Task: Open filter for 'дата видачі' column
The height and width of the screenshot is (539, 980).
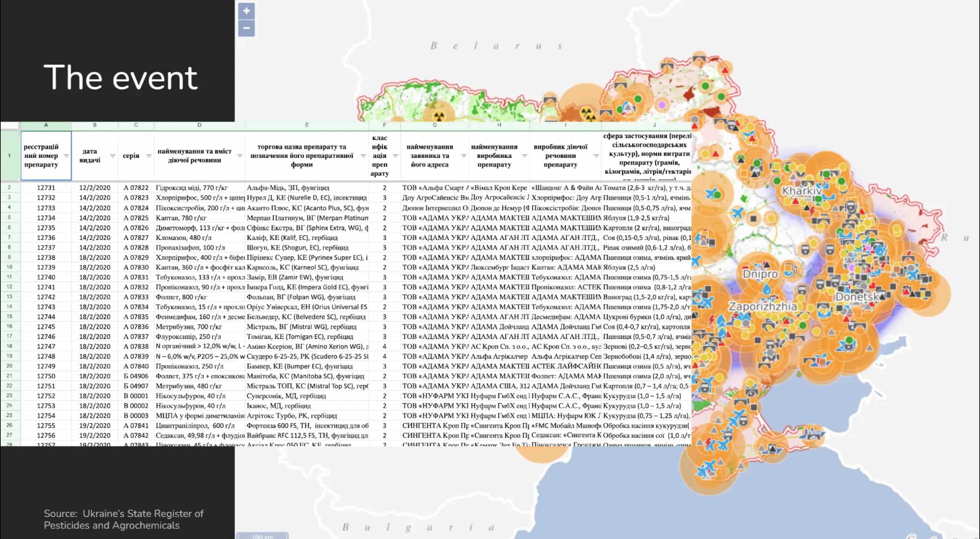Action: pos(113,156)
